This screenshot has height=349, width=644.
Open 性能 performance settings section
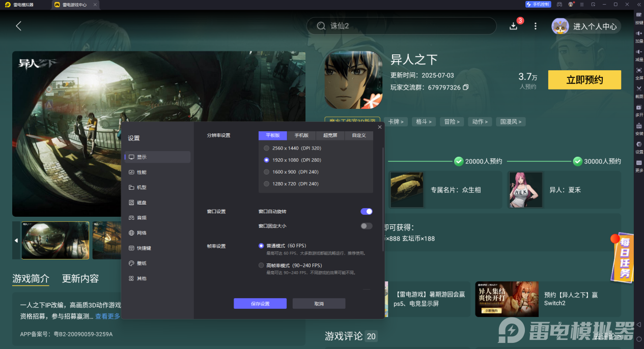(x=157, y=172)
